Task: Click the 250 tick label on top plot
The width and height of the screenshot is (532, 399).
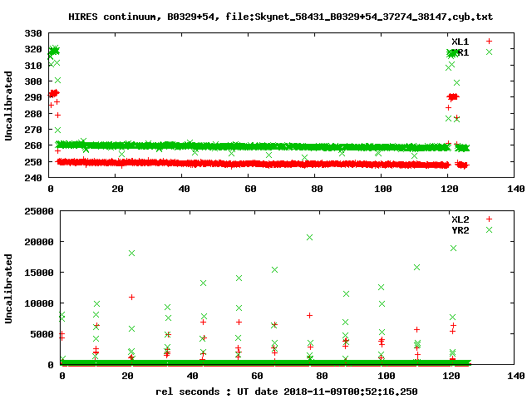Action: click(33, 162)
